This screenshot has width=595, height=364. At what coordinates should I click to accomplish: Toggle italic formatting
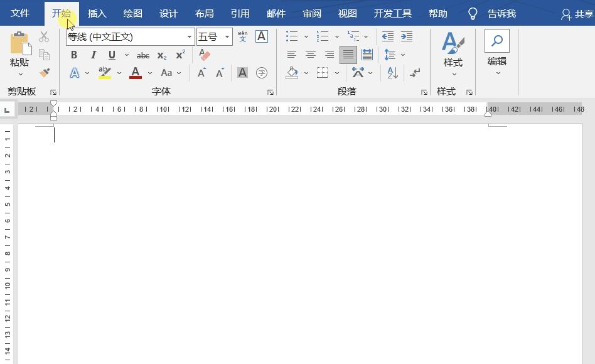point(93,55)
